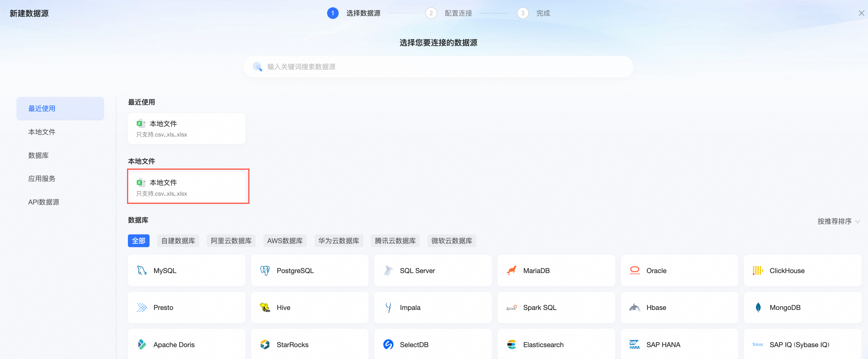The image size is (868, 359).
Task: Click the Spark SQL logo icon
Action: (x=511, y=307)
